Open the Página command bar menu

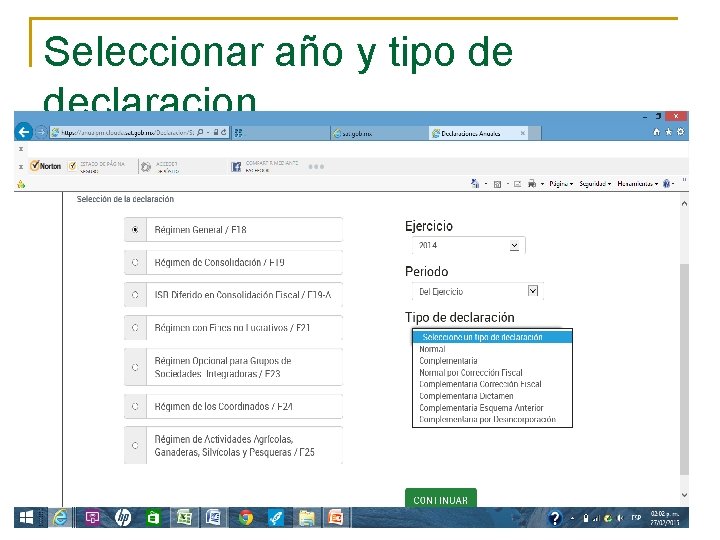click(561, 184)
